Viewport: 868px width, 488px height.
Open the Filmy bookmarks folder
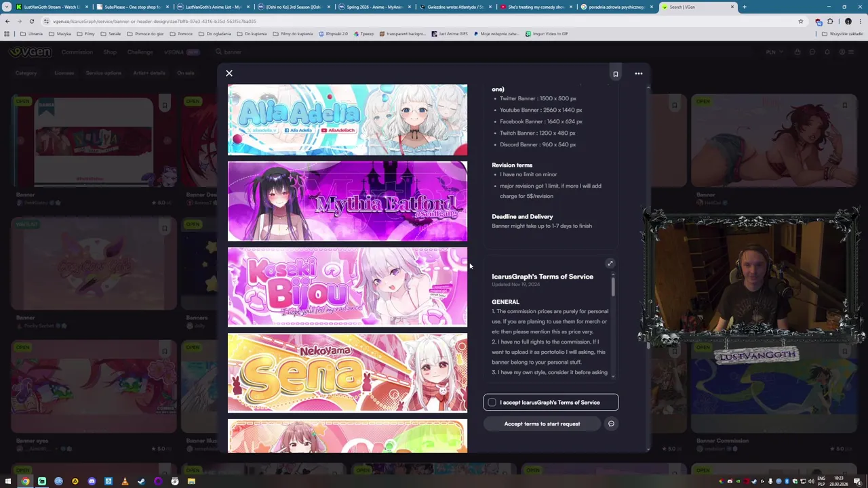click(x=85, y=34)
